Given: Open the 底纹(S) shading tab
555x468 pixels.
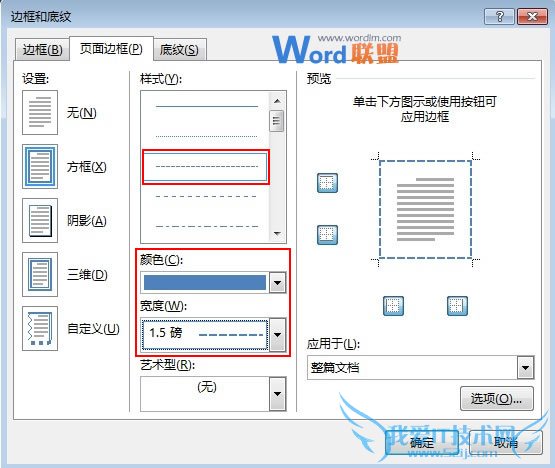Looking at the screenshot, I should [179, 50].
